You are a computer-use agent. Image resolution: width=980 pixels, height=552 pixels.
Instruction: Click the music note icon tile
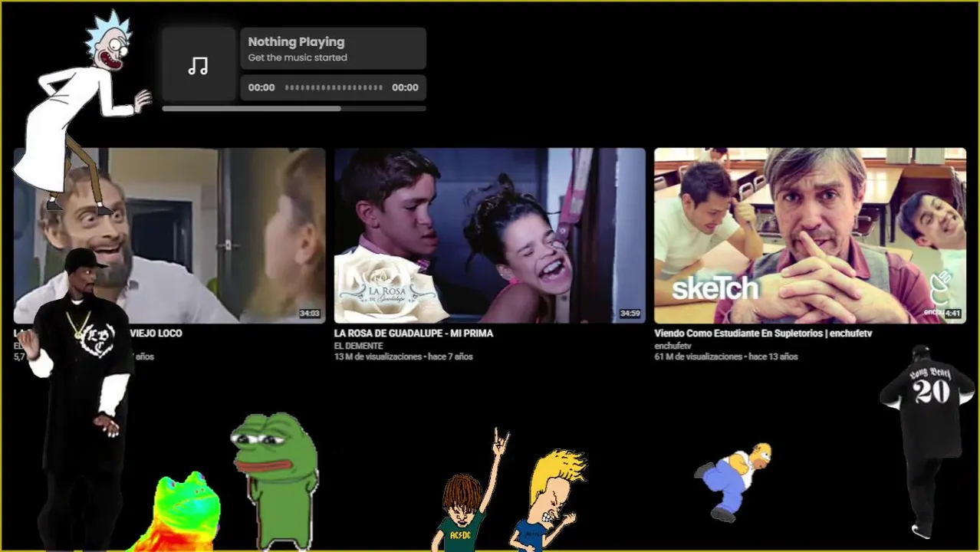199,65
